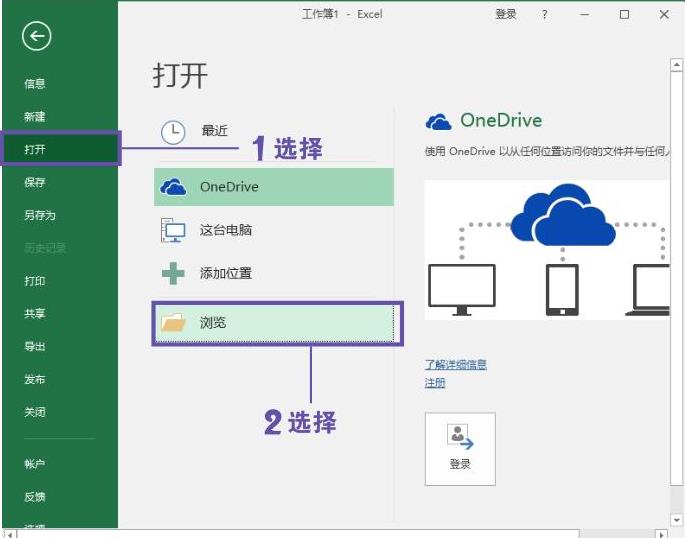This screenshot has height=538, width=685.
Task: Click the sign-in person icon in the login box
Action: click(x=460, y=436)
